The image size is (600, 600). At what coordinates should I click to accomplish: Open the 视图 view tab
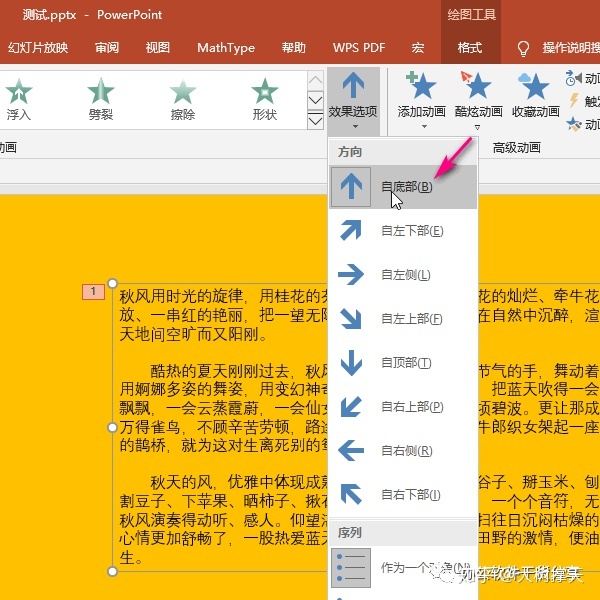pyautogui.click(x=157, y=48)
